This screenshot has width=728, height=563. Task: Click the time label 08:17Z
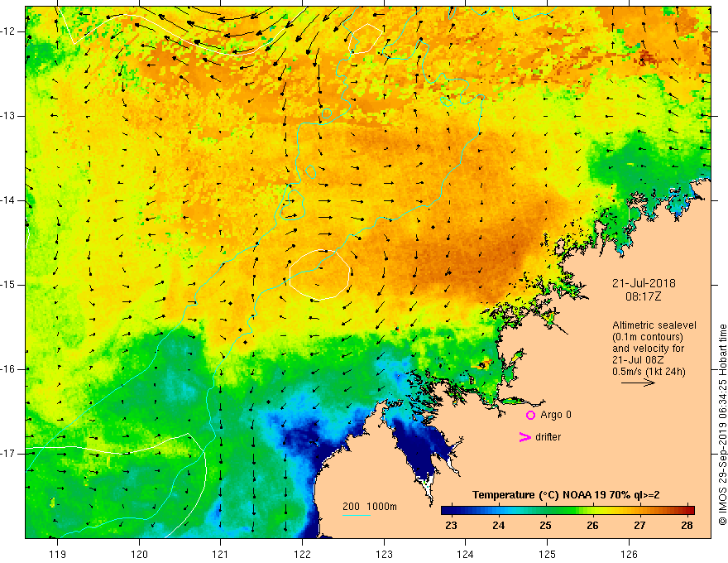click(x=643, y=296)
